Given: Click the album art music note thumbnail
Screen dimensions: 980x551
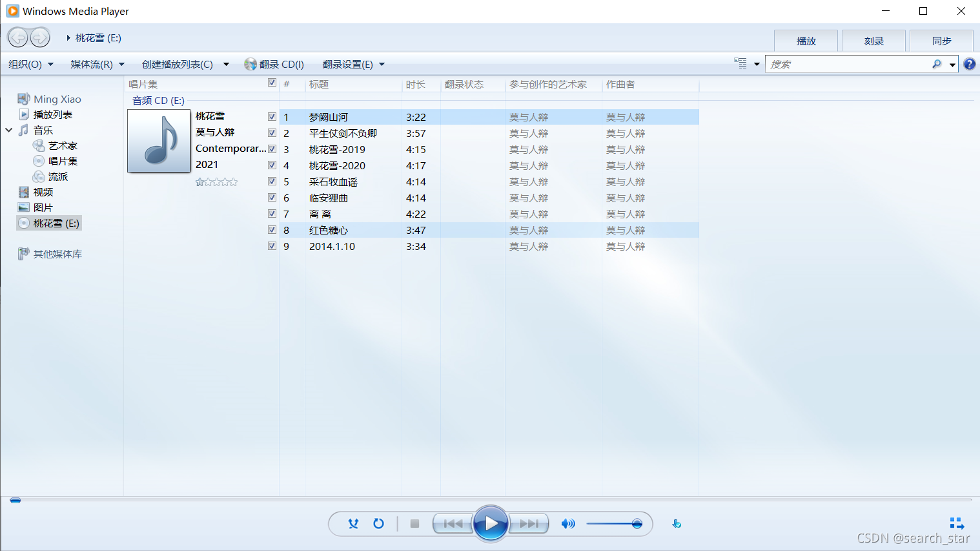Looking at the screenshot, I should click(x=159, y=141).
